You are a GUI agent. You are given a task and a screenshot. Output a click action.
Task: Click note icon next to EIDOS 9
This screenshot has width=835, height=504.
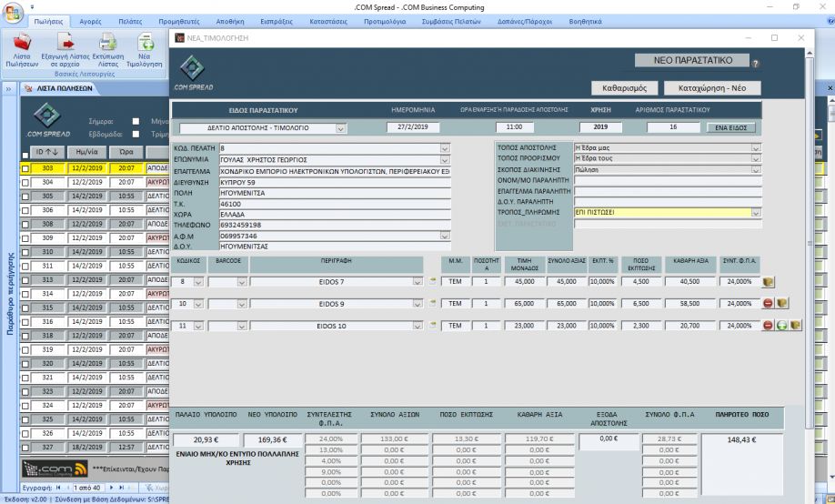[432, 303]
